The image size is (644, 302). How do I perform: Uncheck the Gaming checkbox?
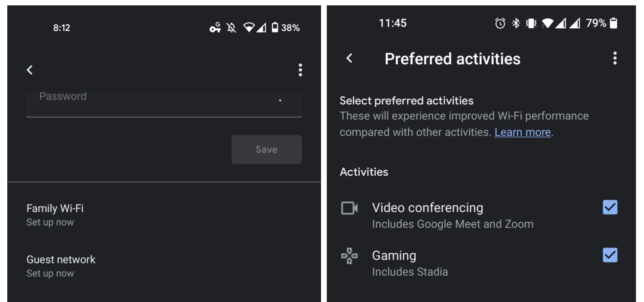point(610,255)
